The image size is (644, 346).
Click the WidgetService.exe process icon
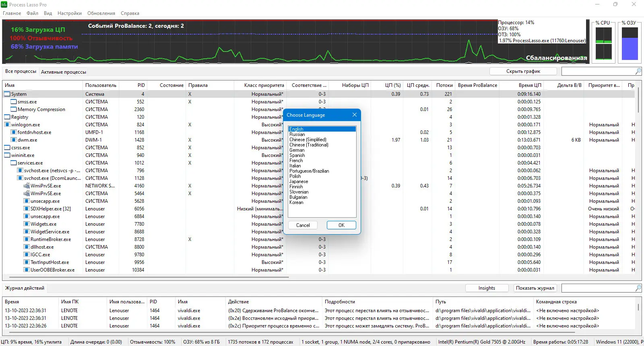(27, 232)
